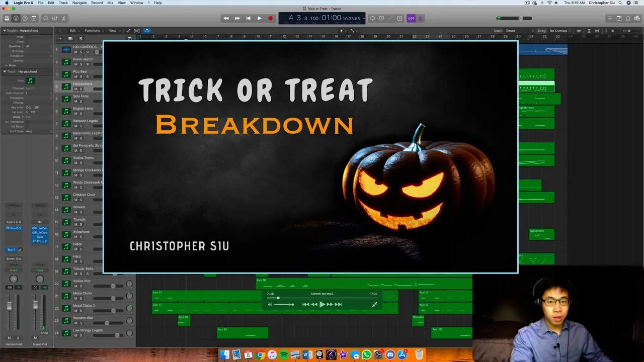
Task: Open the Snap Smart dropdown
Action: point(519,31)
